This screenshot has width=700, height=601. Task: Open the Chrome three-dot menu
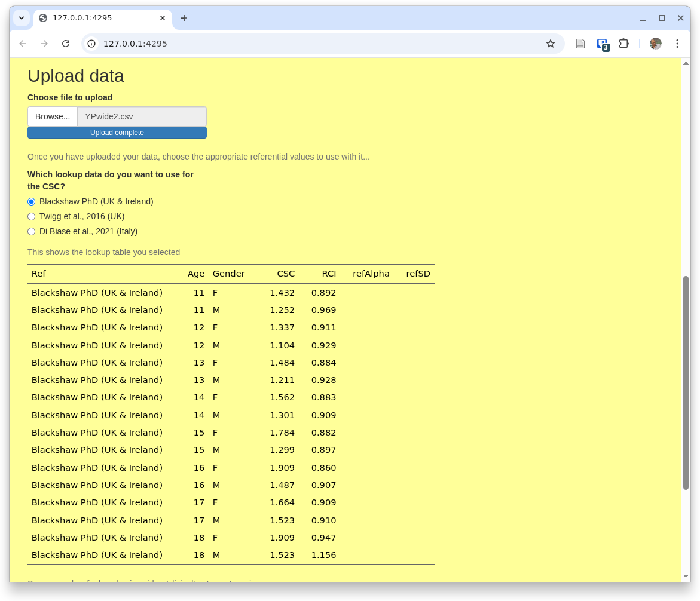pos(677,44)
